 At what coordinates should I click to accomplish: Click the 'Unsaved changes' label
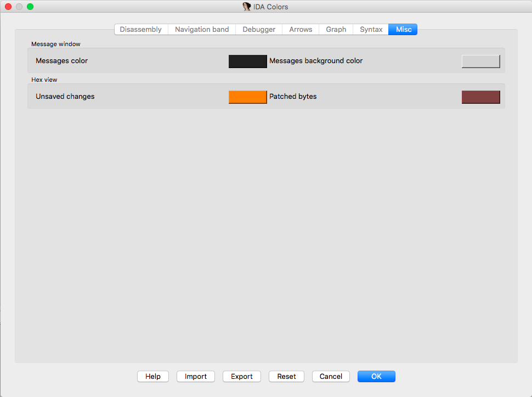coord(65,97)
